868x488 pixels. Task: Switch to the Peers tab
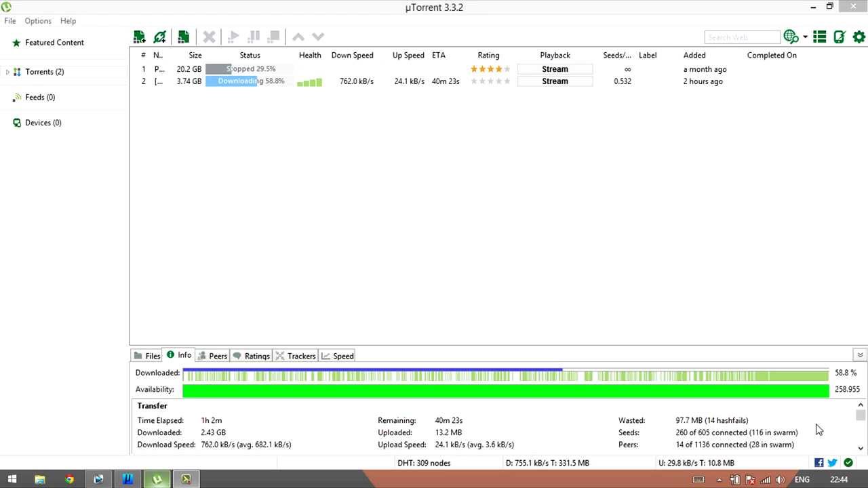click(x=212, y=356)
